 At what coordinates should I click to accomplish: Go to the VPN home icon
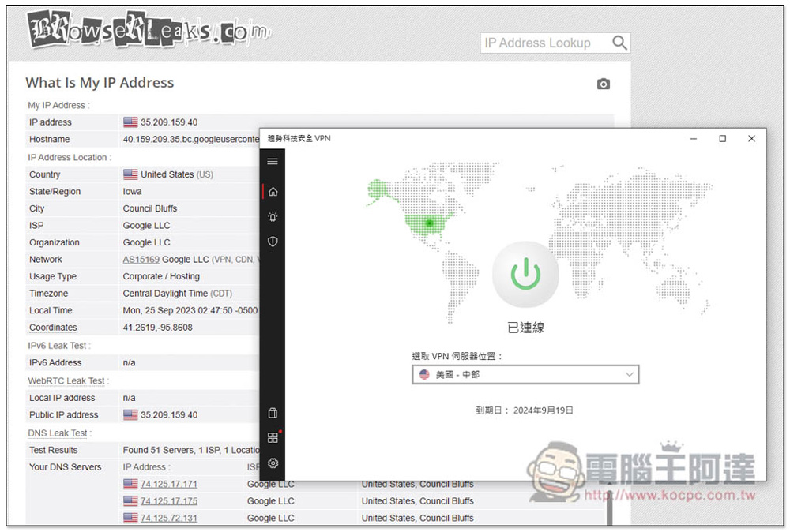point(273,192)
